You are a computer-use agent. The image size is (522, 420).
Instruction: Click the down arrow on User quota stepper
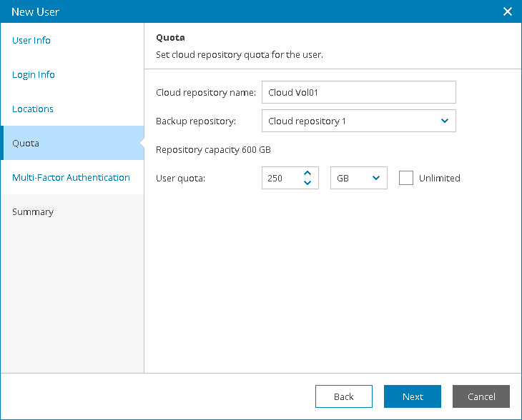pos(307,183)
